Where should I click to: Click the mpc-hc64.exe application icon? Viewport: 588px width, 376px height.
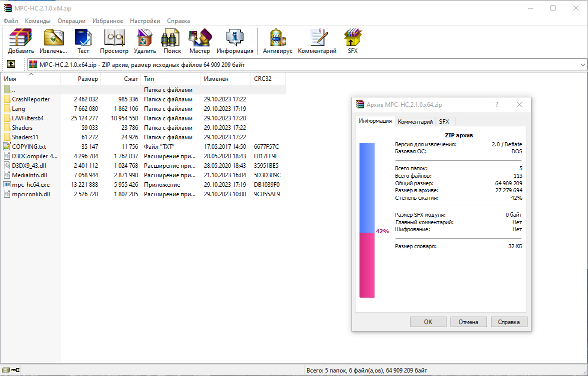(x=7, y=185)
